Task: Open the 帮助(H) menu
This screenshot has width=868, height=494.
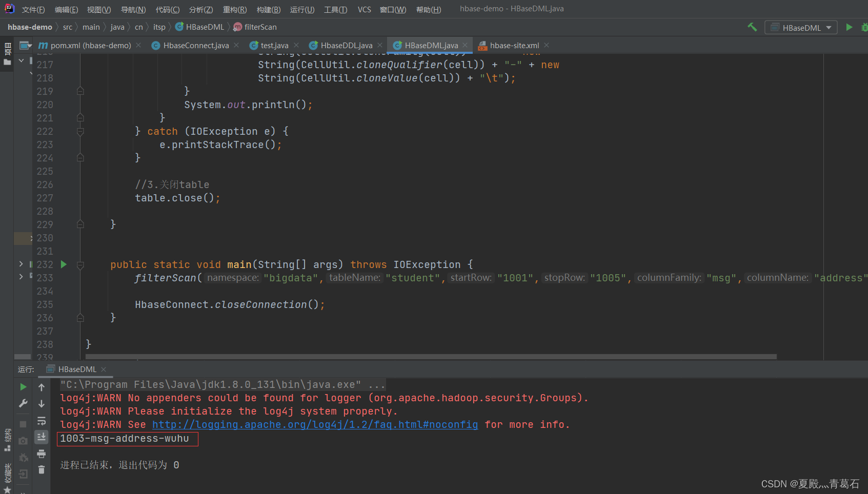Action: (x=429, y=10)
